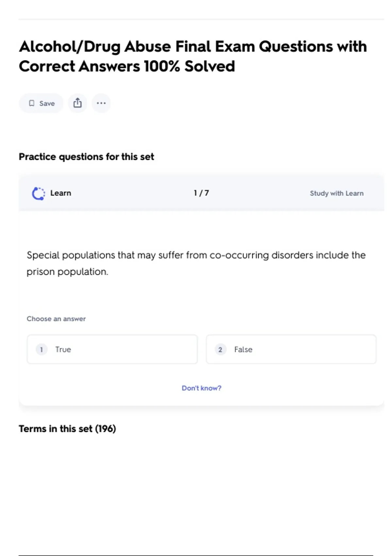Open the Study with Learn link
The height and width of the screenshot is (556, 392).
click(x=336, y=193)
